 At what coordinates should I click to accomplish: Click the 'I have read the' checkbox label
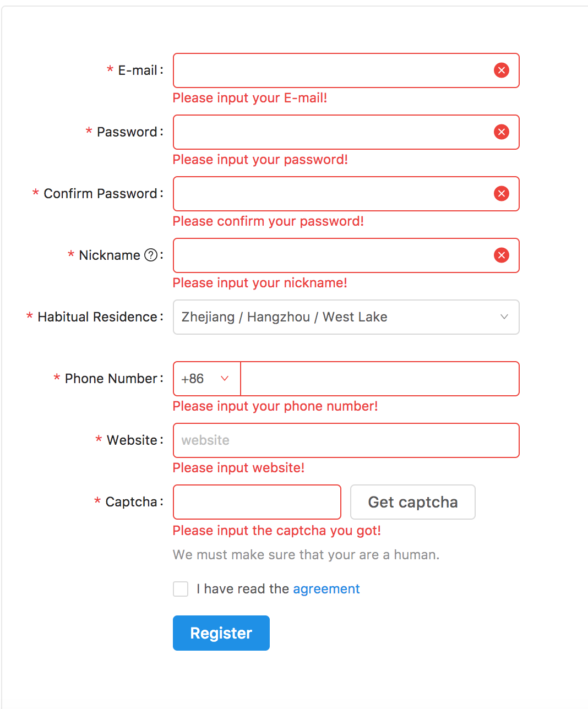(x=243, y=589)
